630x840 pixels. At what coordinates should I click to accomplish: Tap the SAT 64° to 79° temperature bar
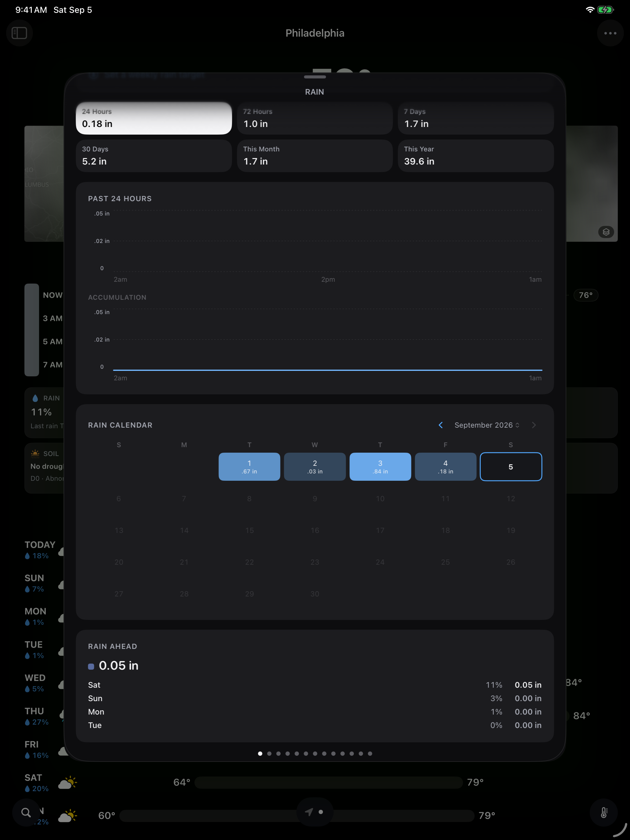(328, 783)
